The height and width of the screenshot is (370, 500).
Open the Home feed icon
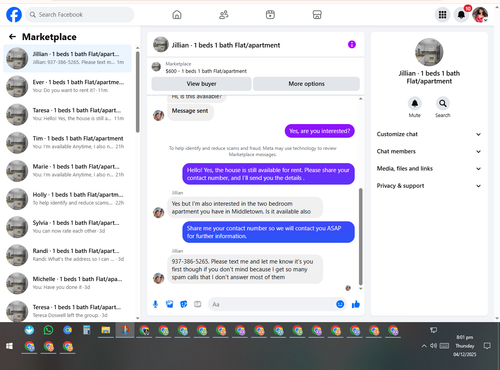point(177,15)
